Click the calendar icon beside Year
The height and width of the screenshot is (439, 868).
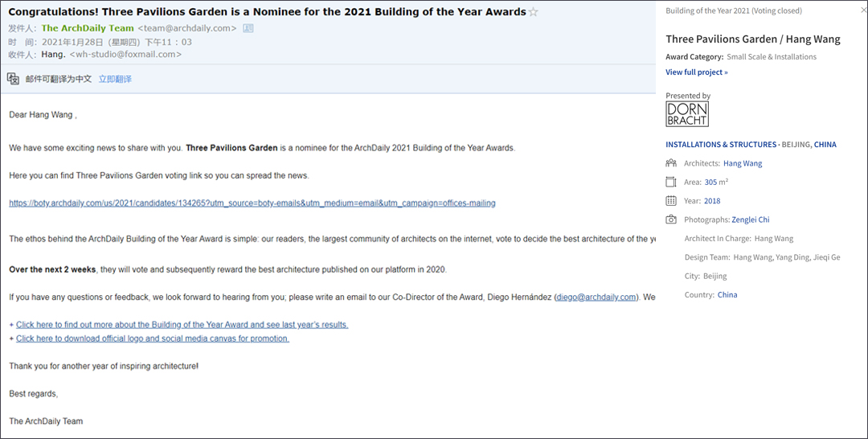(671, 200)
